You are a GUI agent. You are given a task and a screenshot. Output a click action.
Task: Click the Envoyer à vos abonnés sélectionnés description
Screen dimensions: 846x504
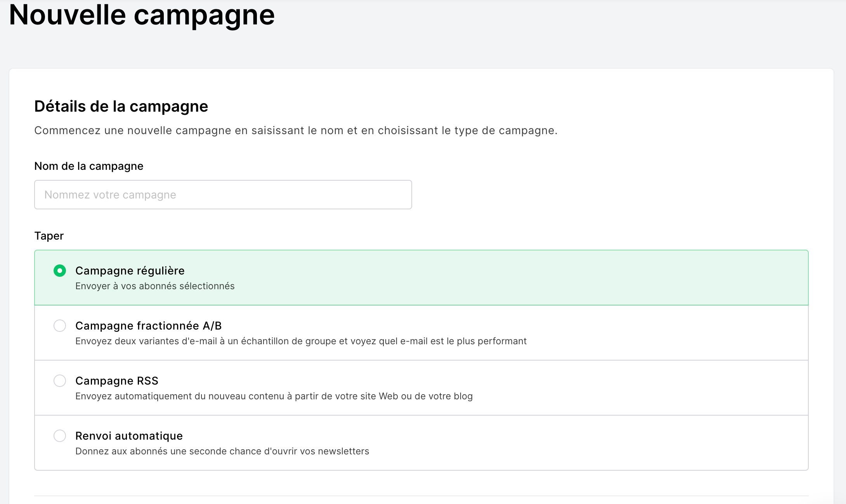pos(155,286)
